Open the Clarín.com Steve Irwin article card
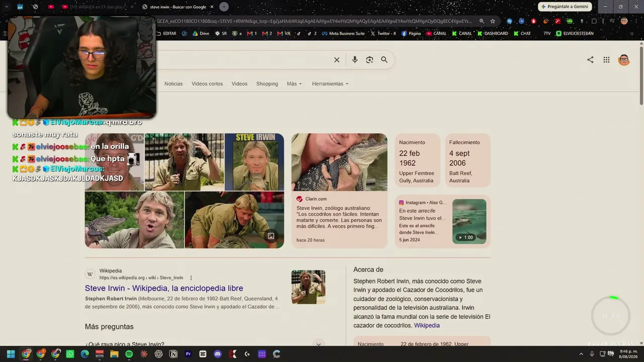644x362 pixels. (x=340, y=191)
